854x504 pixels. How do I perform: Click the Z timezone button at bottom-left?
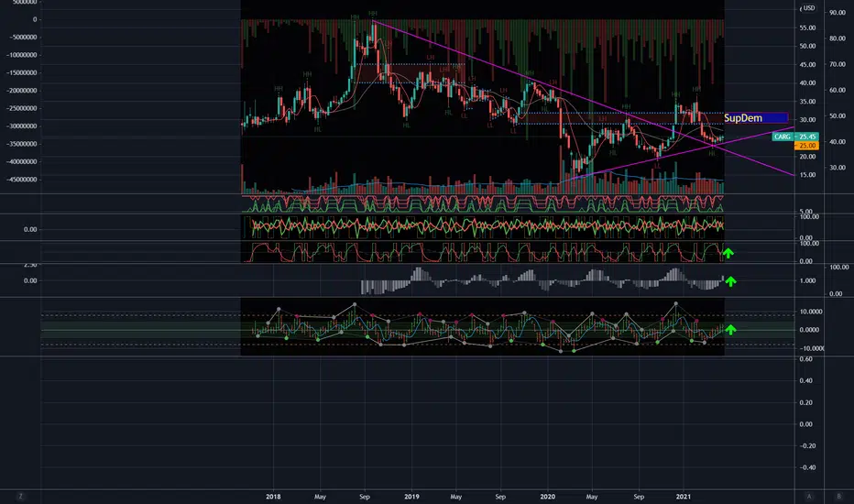click(21, 497)
